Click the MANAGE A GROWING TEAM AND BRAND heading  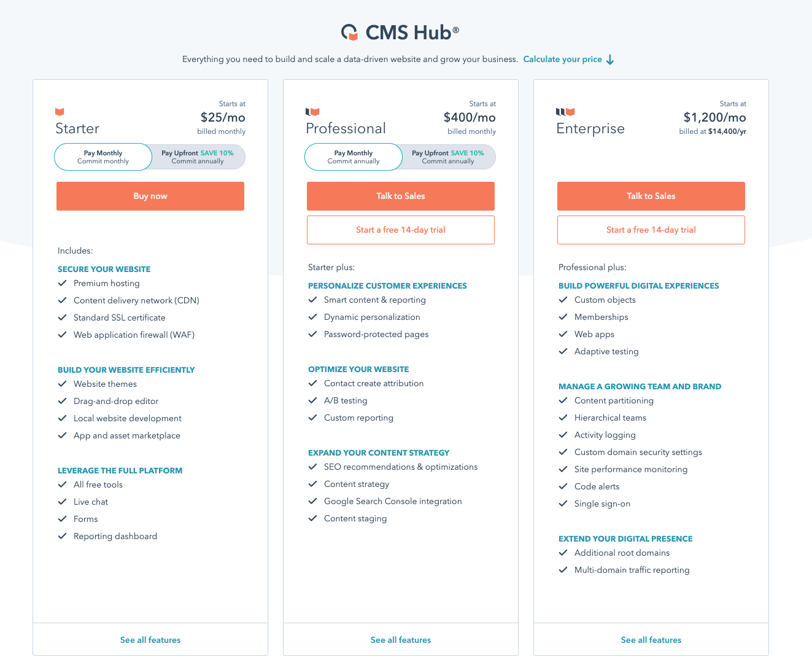pyautogui.click(x=640, y=386)
